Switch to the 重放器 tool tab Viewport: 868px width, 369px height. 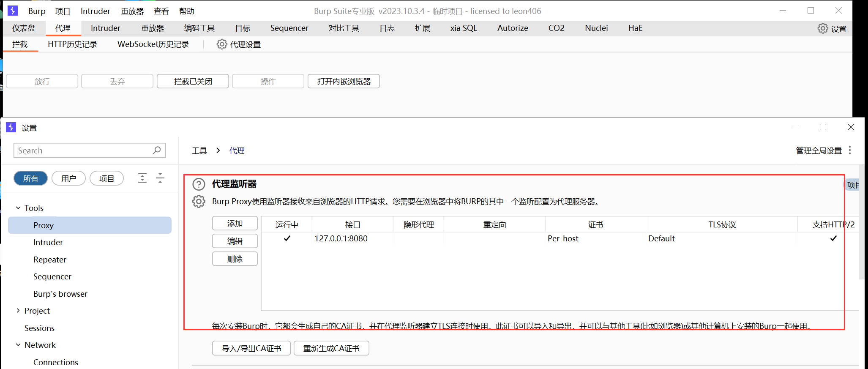pos(153,28)
